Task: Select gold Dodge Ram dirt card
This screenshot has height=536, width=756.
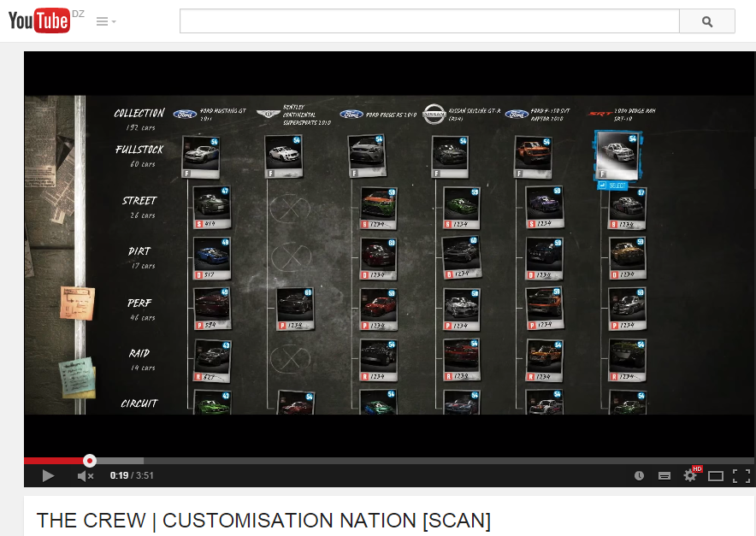Action: point(627,259)
